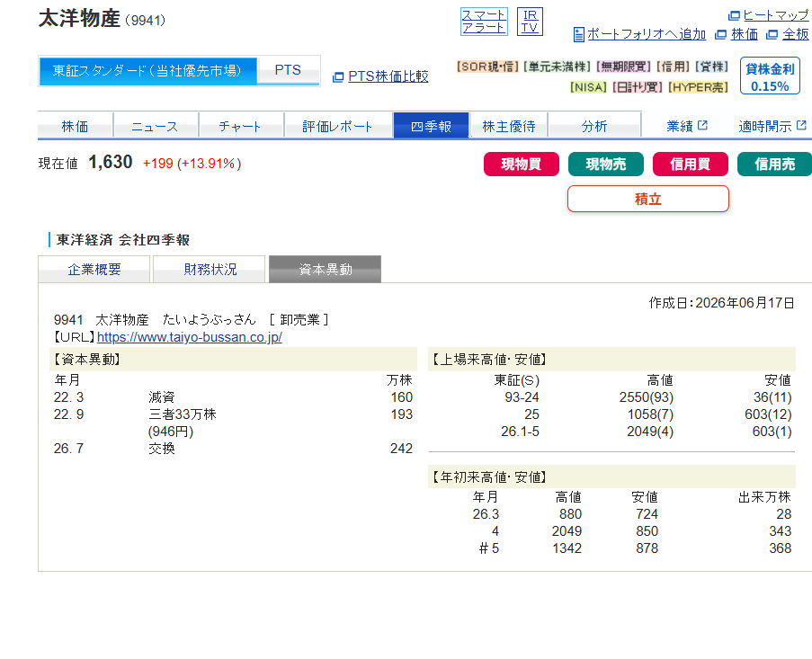
Task: Click the 三者33万株 row entry
Action: point(183,414)
